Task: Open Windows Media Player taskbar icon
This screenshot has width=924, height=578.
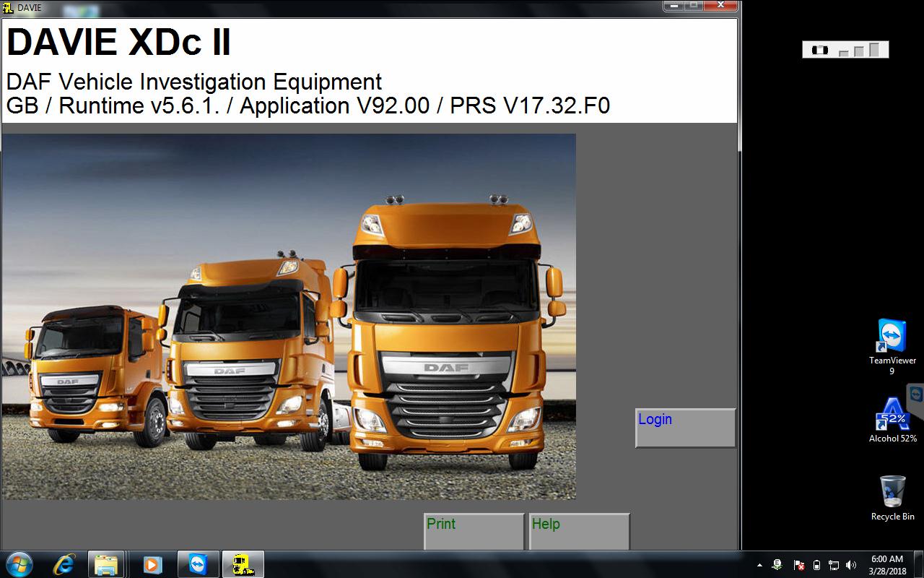Action: coord(152,564)
